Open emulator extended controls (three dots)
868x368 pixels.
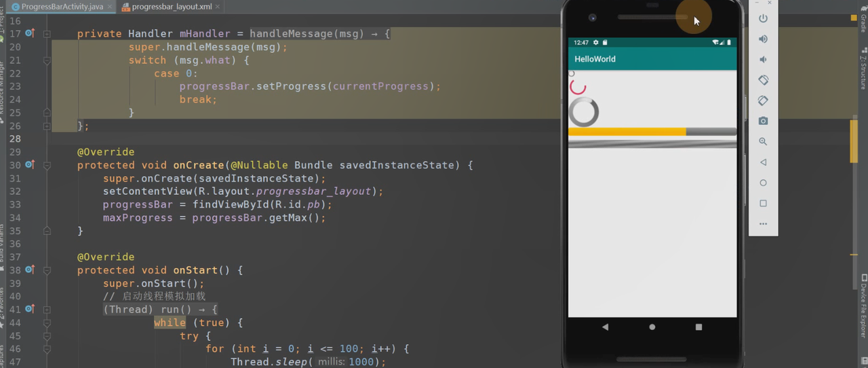click(x=763, y=223)
